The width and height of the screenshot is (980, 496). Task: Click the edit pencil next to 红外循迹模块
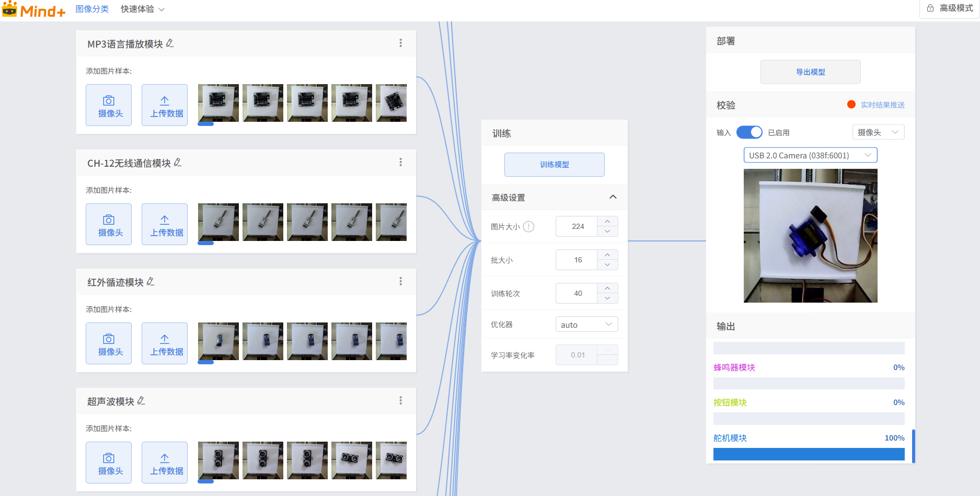[x=151, y=282]
